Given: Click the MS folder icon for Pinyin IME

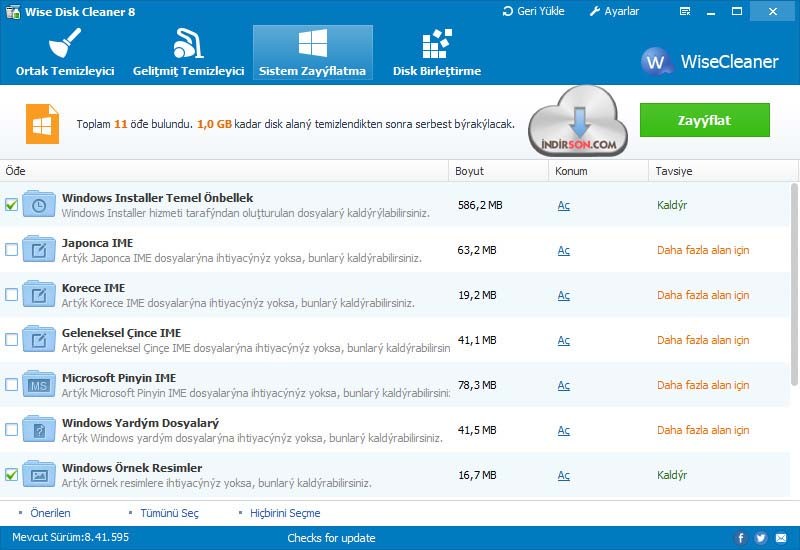Looking at the screenshot, I should [x=39, y=384].
